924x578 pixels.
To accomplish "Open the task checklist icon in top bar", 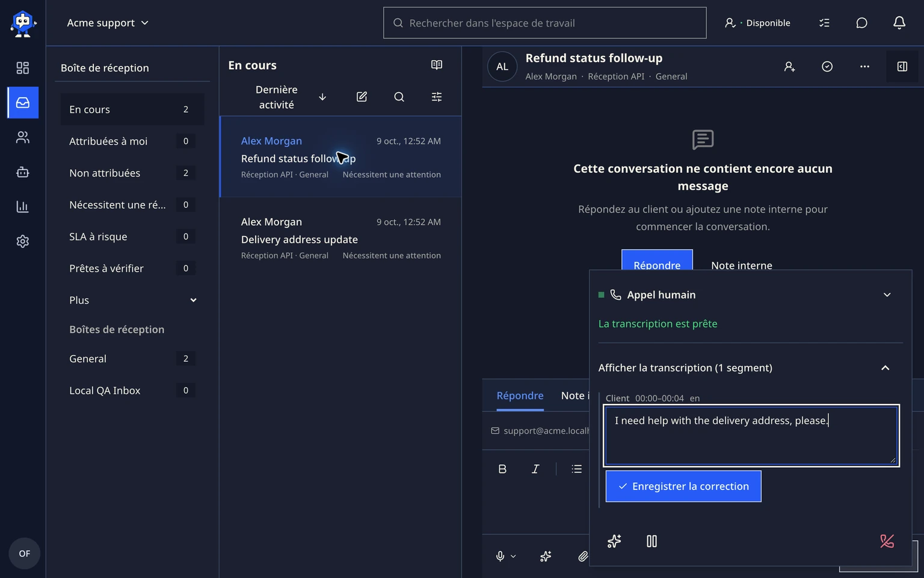I will tap(824, 23).
